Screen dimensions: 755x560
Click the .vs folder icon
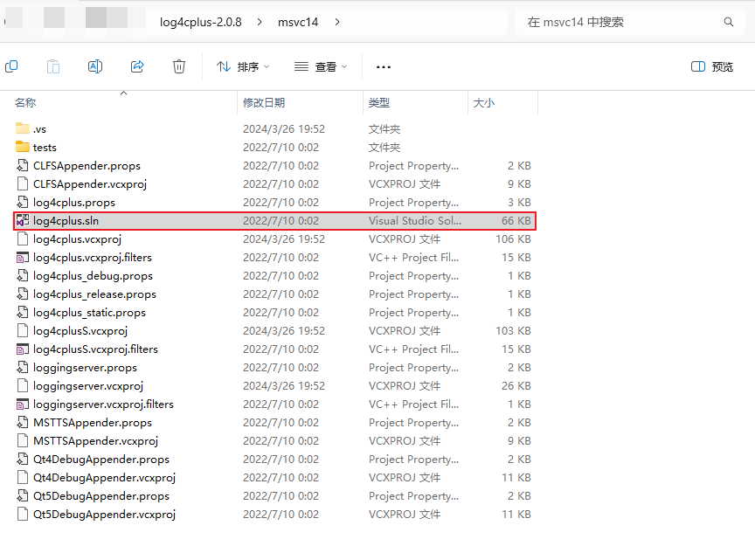click(x=23, y=128)
